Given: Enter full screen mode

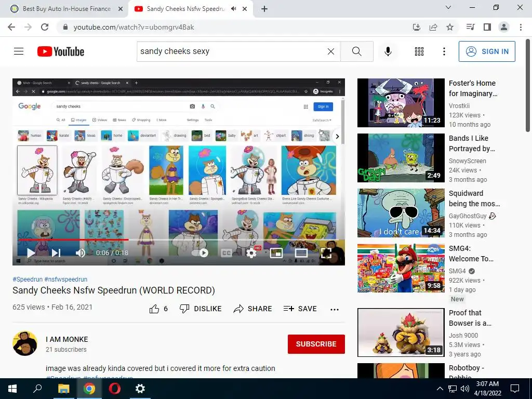Looking at the screenshot, I should [x=326, y=253].
